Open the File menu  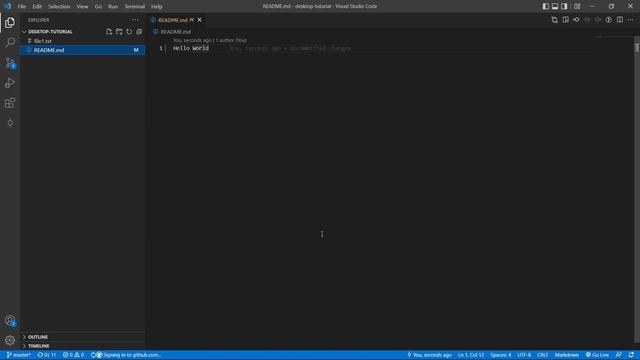[x=22, y=6]
